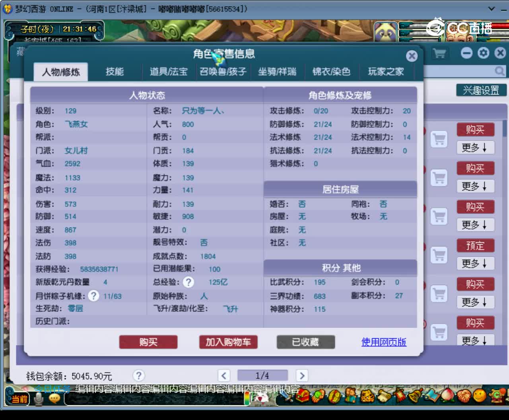Click the treasure chest icon in bottom toolbar

pyautogui.click(x=303, y=396)
